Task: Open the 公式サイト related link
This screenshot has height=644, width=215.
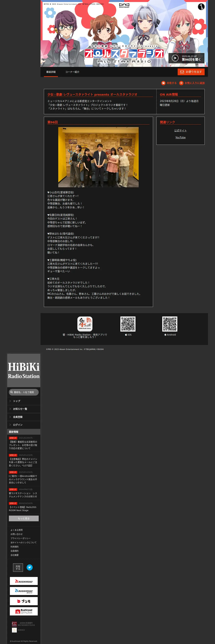Action: (181, 131)
